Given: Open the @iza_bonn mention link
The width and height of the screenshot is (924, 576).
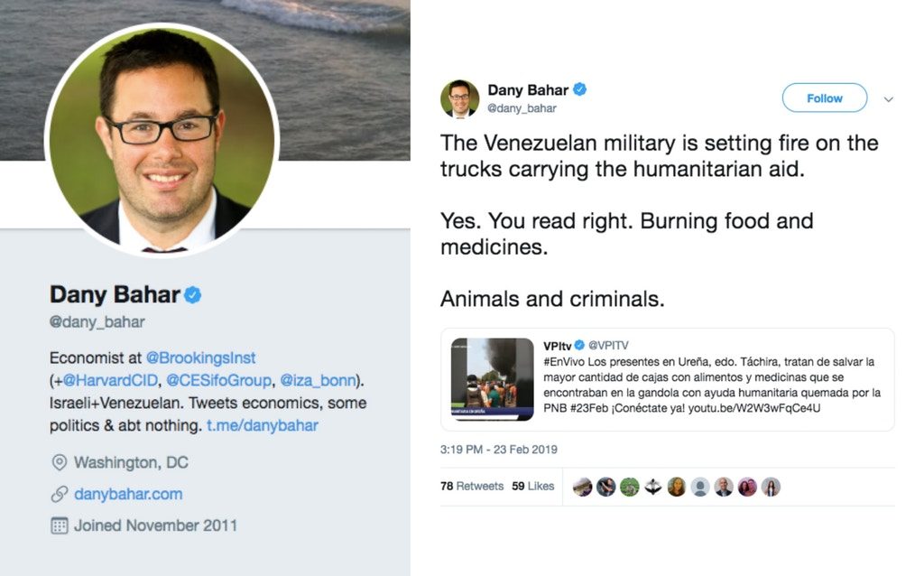Looking at the screenshot, I should (319, 380).
